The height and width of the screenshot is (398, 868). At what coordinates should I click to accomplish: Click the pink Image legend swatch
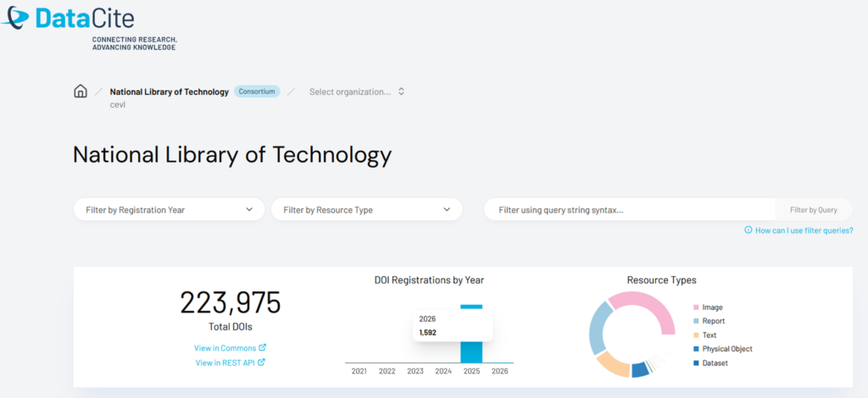coord(697,307)
